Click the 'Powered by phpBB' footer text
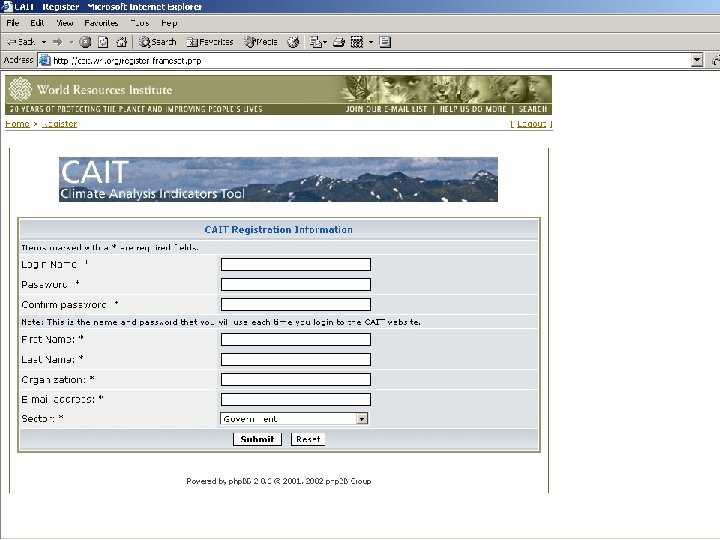Screen dimensions: 720x540 278,481
